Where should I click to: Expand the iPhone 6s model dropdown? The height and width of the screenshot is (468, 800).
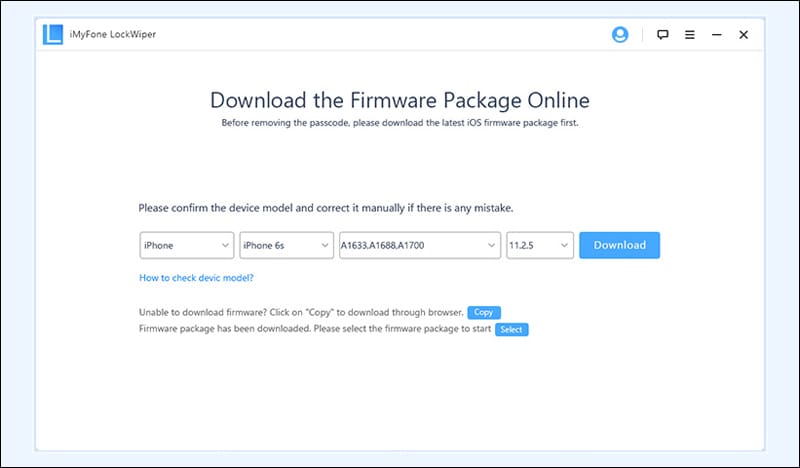point(286,245)
